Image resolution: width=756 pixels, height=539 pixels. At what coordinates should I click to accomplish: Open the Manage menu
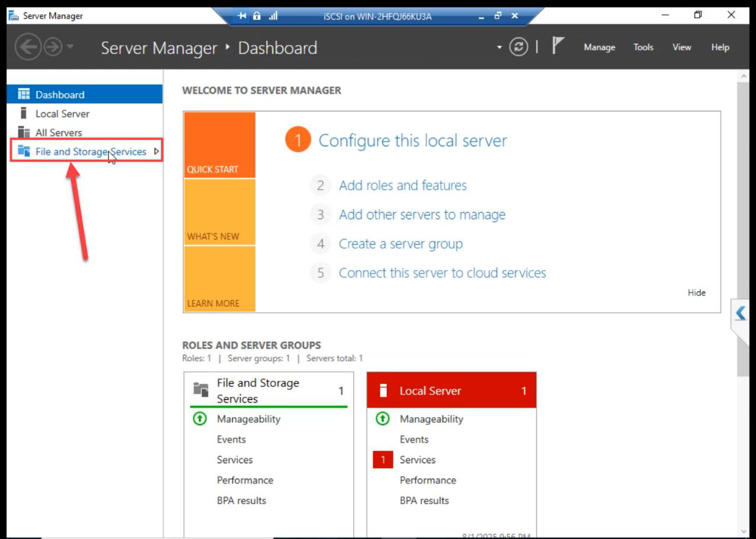pos(600,47)
